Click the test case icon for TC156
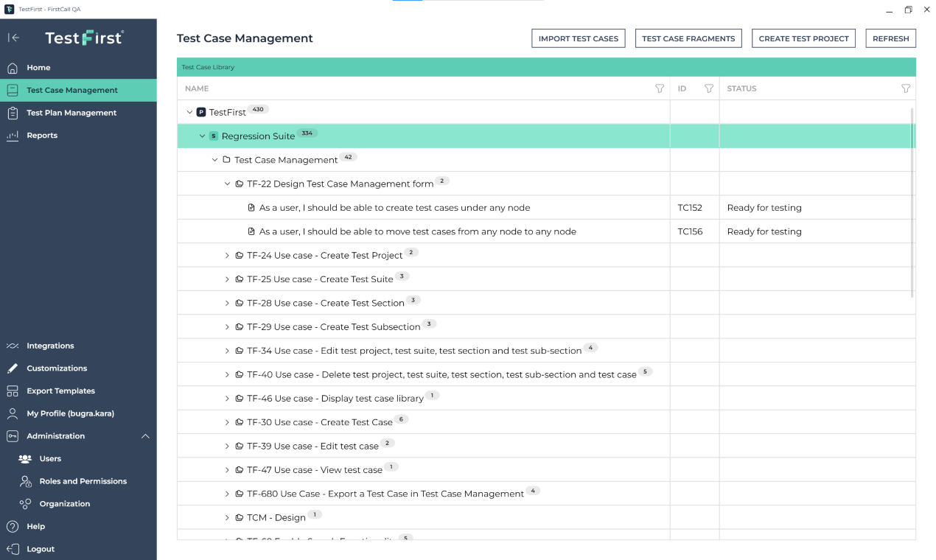Image resolution: width=936 pixels, height=560 pixels. [x=251, y=231]
